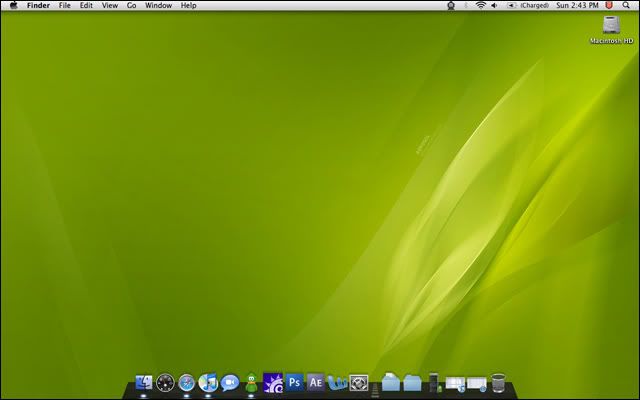This screenshot has width=640, height=400.
Task: Click the Mac Pro tower dock icon
Action: coord(434,383)
